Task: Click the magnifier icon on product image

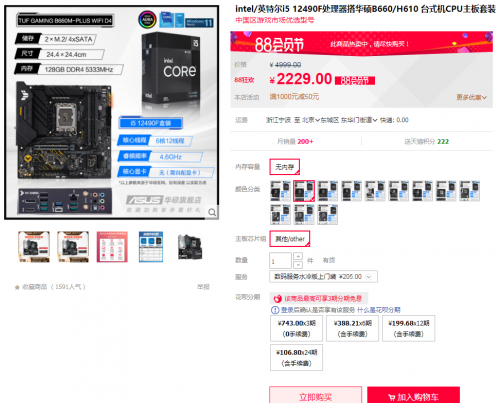Action: point(212,212)
